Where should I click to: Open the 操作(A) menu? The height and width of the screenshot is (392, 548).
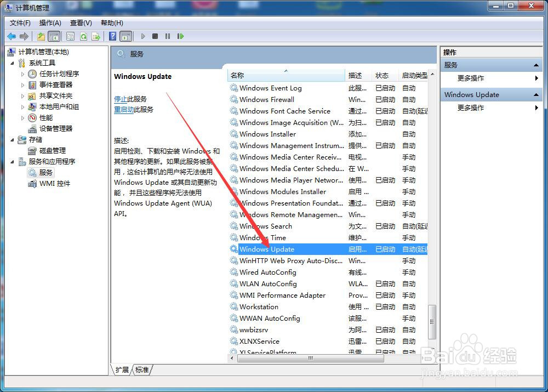50,22
